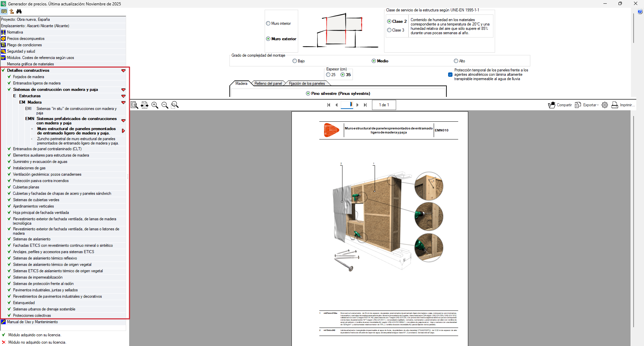This screenshot has width=644, height=346.
Task: Select the Muro interior radio button
Action: click(x=268, y=23)
